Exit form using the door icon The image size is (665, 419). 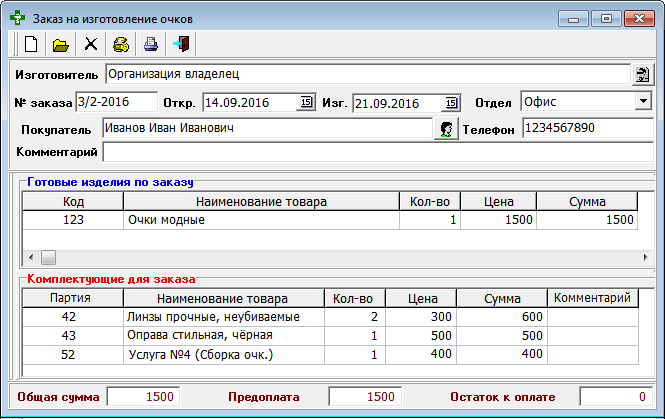(x=181, y=44)
